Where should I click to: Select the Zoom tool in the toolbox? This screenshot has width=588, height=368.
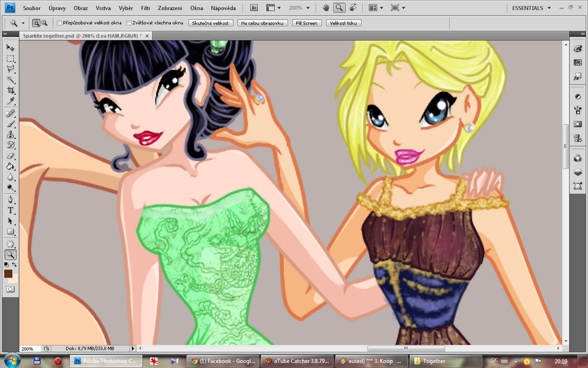pos(10,255)
